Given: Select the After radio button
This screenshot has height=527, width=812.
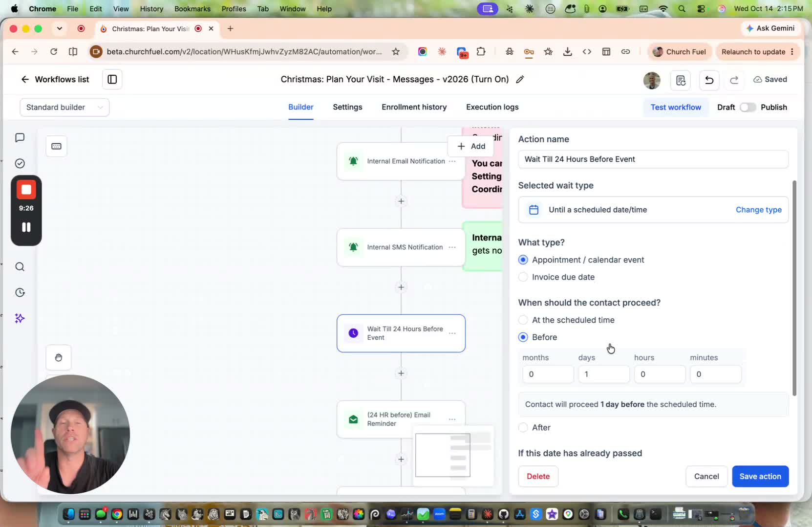Looking at the screenshot, I should [523, 427].
